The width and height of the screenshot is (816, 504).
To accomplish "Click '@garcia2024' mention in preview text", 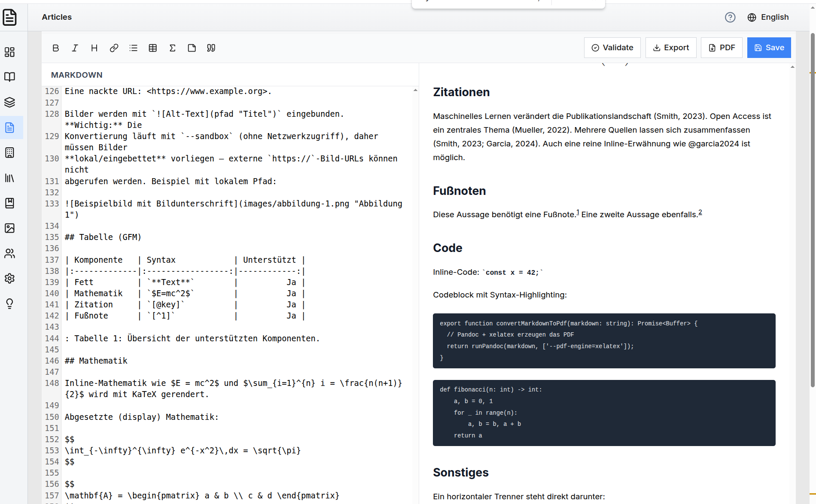I will [x=713, y=144].
